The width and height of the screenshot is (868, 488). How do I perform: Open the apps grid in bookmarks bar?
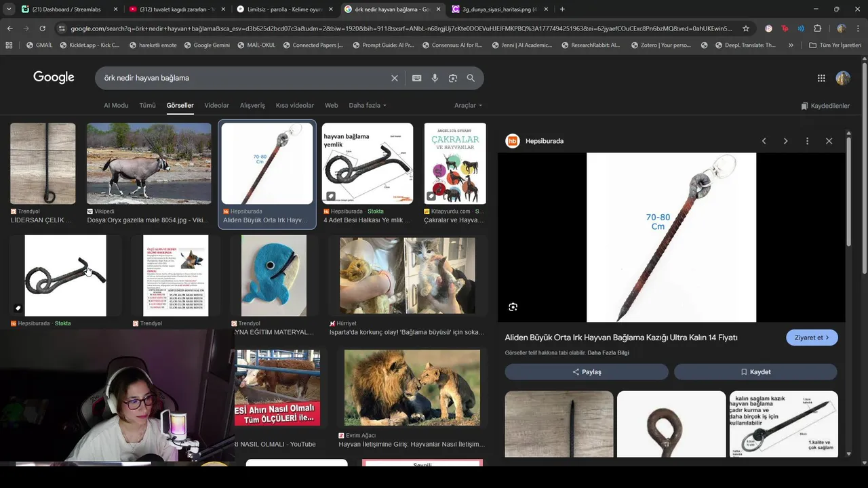(9, 45)
